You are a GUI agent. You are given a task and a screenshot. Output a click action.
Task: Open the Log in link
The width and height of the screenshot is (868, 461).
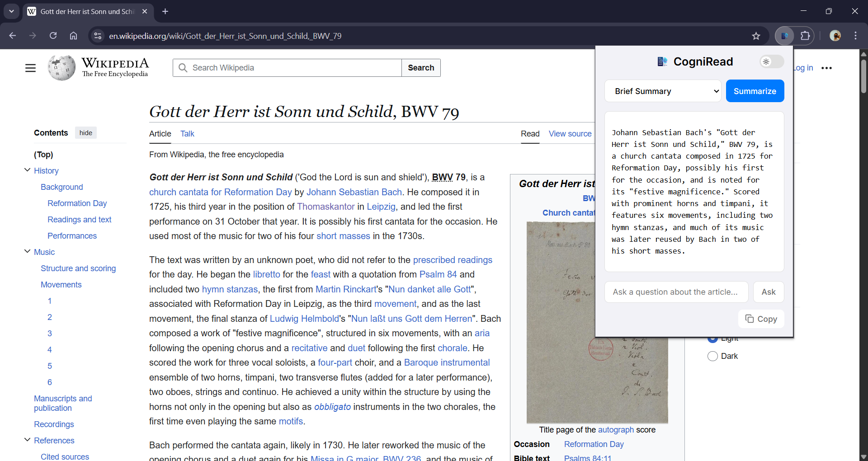pos(803,68)
